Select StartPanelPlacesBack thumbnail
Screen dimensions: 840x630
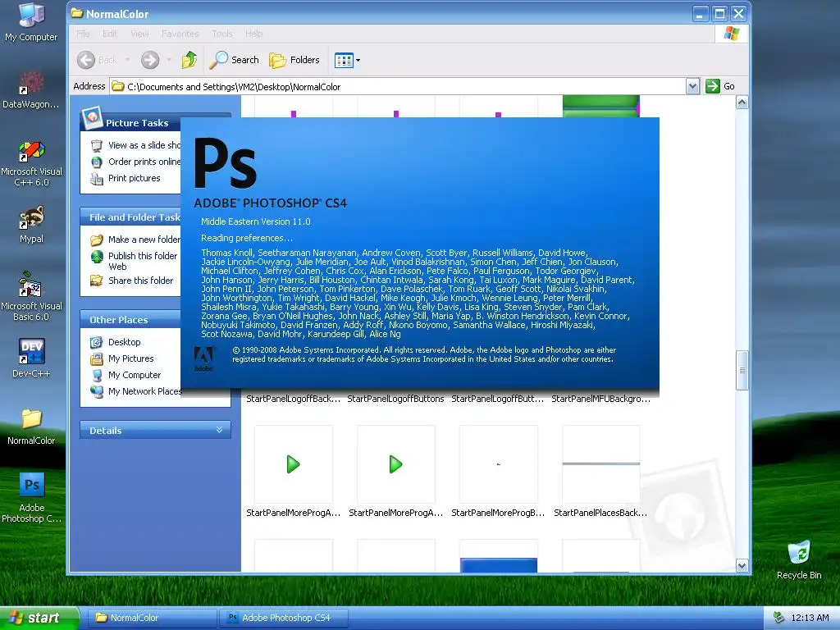tap(601, 464)
